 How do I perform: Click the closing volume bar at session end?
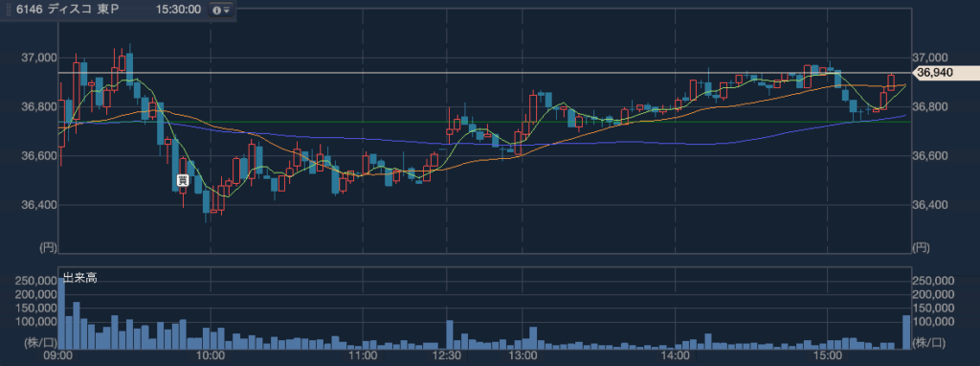point(906,332)
